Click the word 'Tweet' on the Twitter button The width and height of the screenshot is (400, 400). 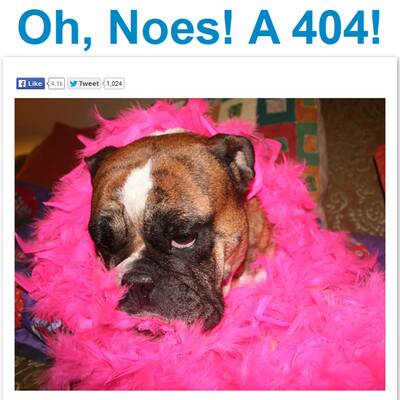click(89, 84)
